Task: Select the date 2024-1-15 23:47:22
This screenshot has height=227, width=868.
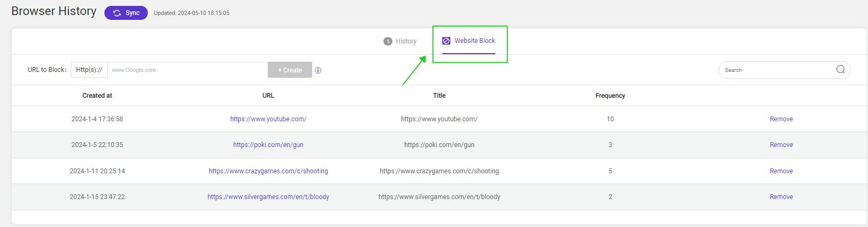Action: point(97,197)
